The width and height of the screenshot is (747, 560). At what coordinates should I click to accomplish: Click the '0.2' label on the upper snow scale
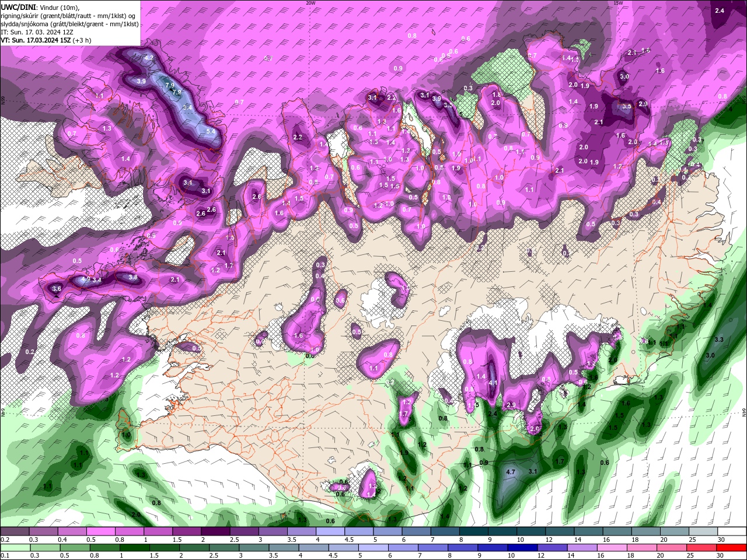tap(5, 540)
